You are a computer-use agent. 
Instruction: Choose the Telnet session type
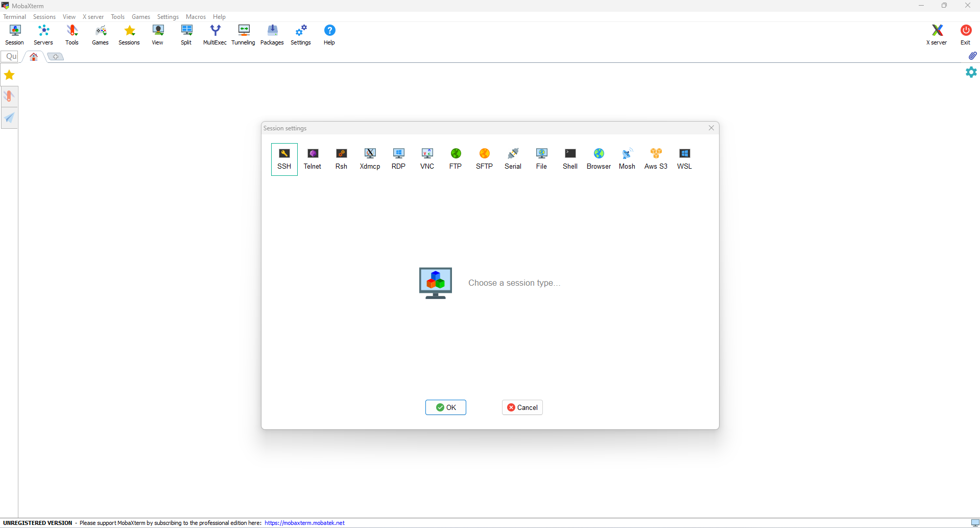(x=313, y=159)
